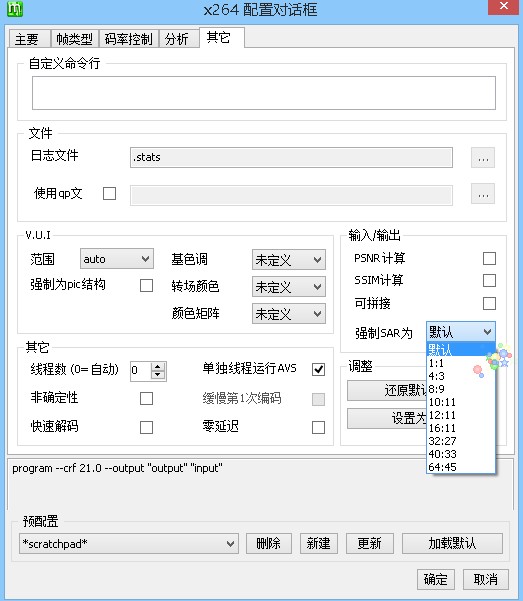The height and width of the screenshot is (601, 523).
Task: Expand the *scratchpad* preset dropdown
Action: [129, 544]
